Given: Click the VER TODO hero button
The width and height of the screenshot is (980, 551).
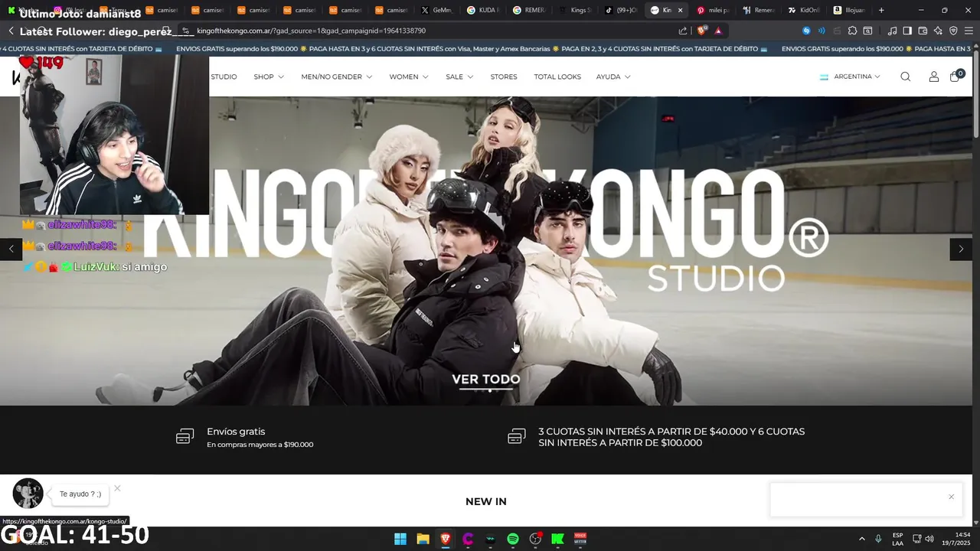Looking at the screenshot, I should pyautogui.click(x=486, y=380).
